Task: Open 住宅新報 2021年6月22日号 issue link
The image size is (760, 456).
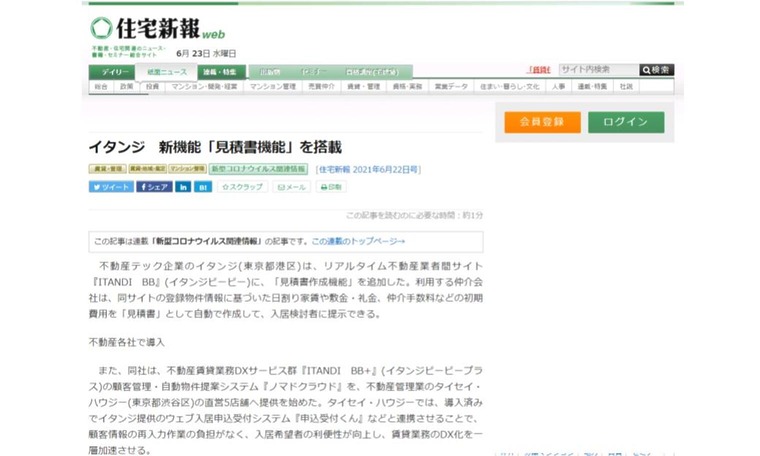Action: (369, 170)
